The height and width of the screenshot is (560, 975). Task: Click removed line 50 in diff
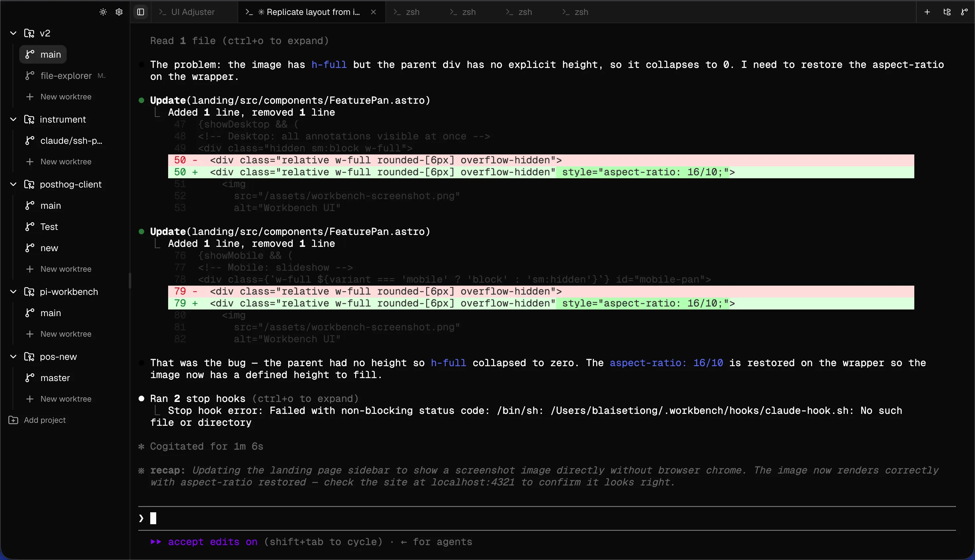(x=541, y=160)
